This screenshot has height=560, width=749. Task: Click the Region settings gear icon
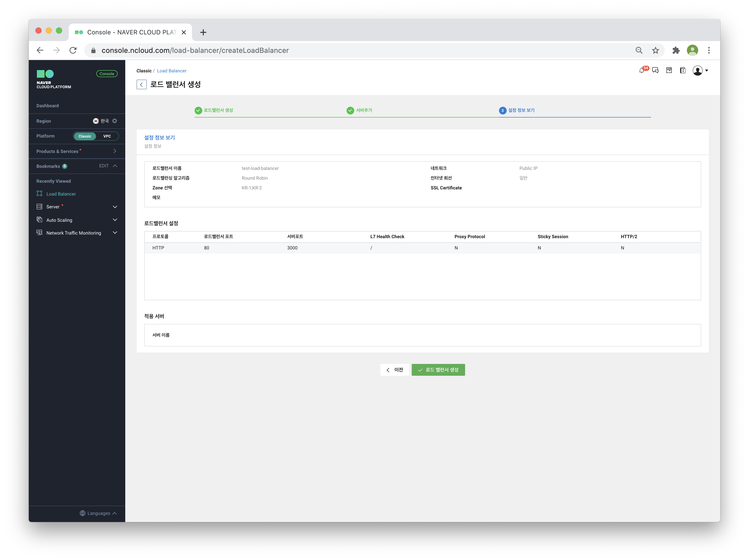(x=115, y=121)
